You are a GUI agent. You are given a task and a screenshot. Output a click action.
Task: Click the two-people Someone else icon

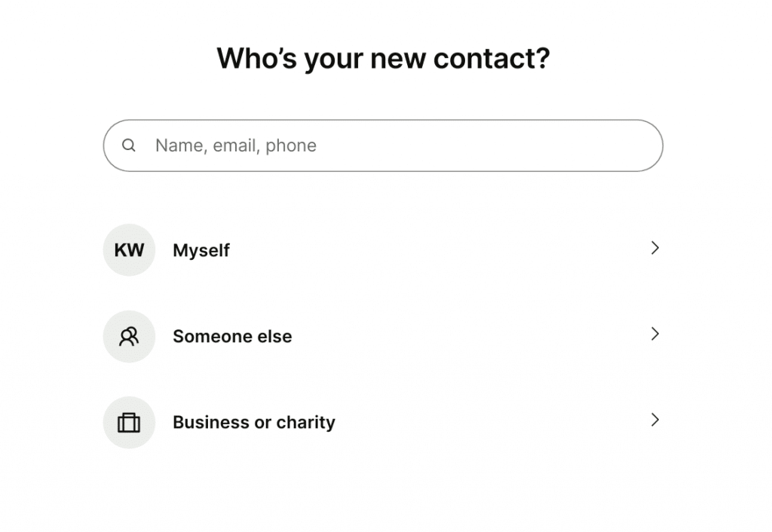129,337
